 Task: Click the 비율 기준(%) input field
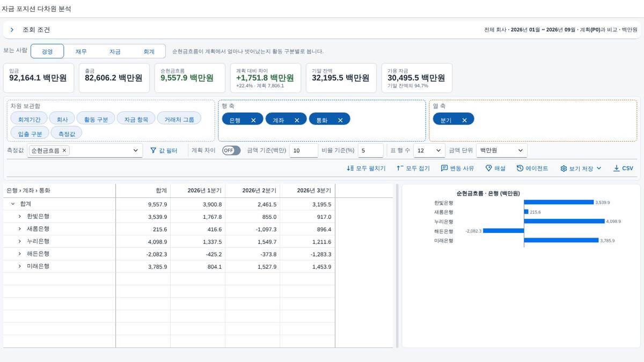(x=371, y=151)
